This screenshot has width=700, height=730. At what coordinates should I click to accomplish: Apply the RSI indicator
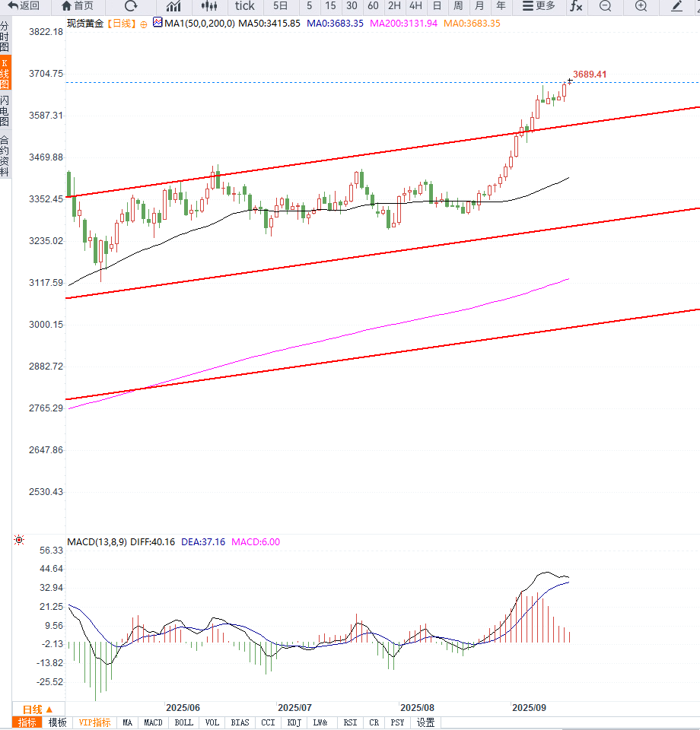(350, 722)
